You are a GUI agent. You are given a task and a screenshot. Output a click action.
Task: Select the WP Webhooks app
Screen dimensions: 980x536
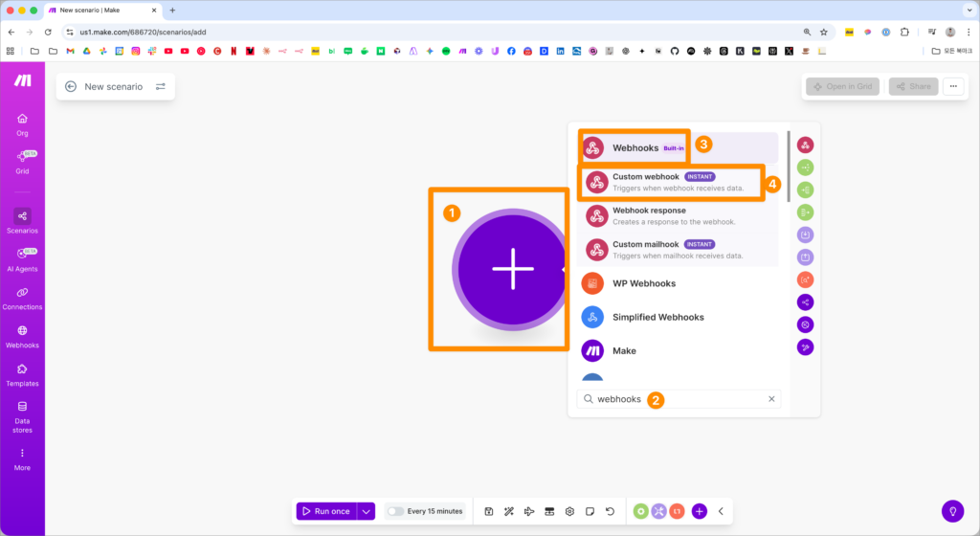tap(643, 283)
